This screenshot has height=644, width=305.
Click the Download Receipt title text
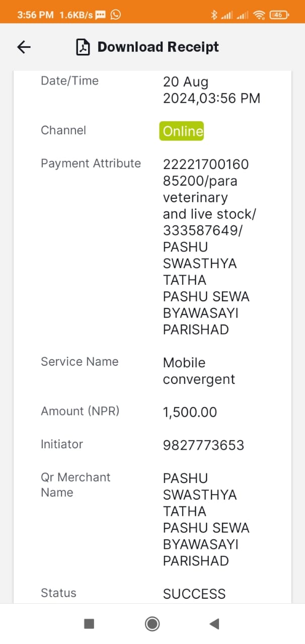click(x=158, y=47)
